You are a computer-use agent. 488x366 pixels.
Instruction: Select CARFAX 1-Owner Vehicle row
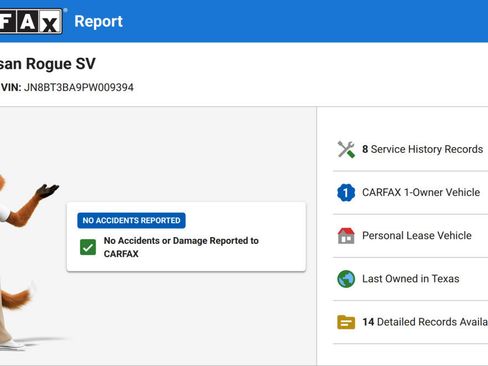pyautogui.click(x=411, y=193)
